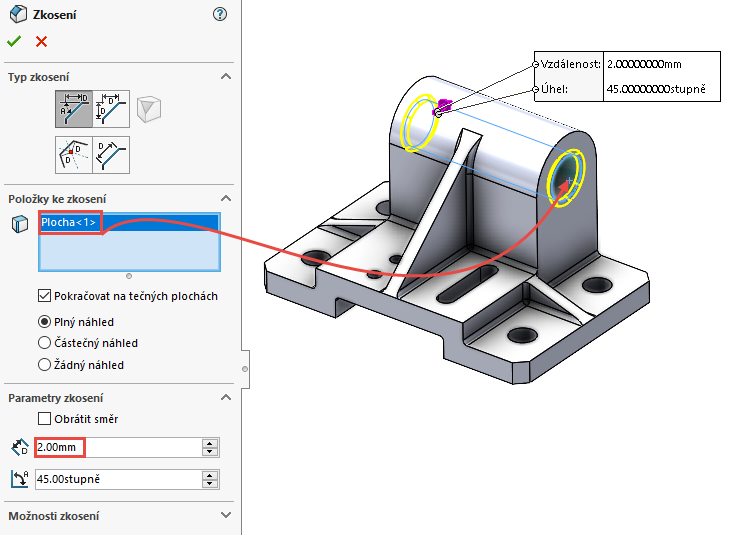This screenshot has width=750, height=535.
Task: Click the Zkosení chamfer feature icon
Action: [x=18, y=14]
